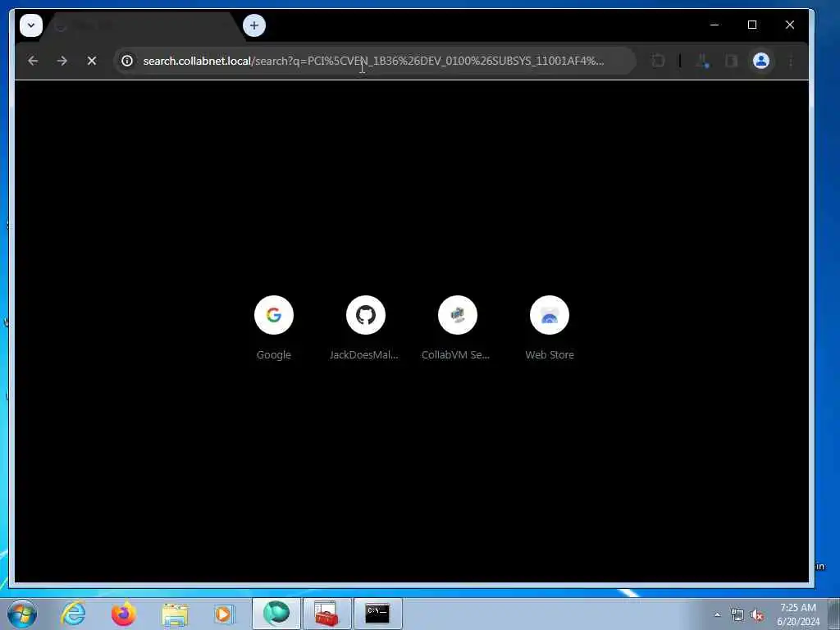840x630 pixels.
Task: Open the profile avatar menu
Action: pos(760,61)
